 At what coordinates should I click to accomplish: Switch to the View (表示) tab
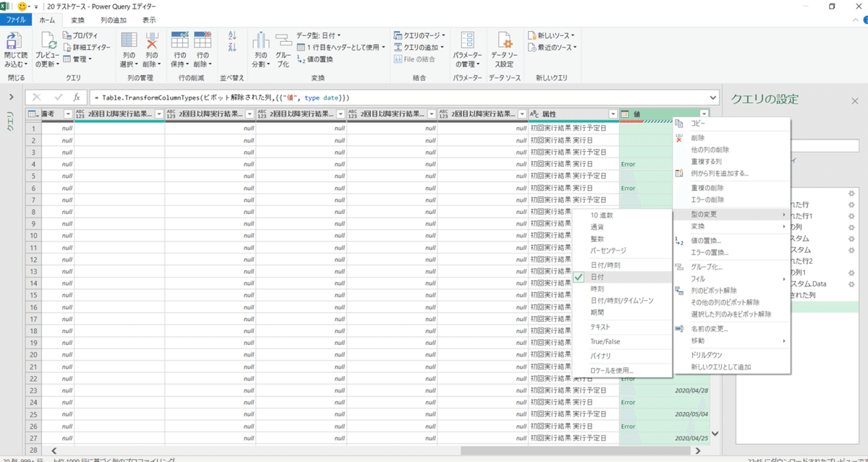coord(149,20)
